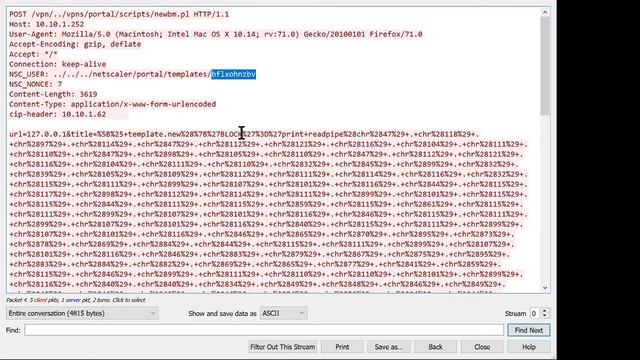Open the Entire conversation dropdown

coord(82,313)
